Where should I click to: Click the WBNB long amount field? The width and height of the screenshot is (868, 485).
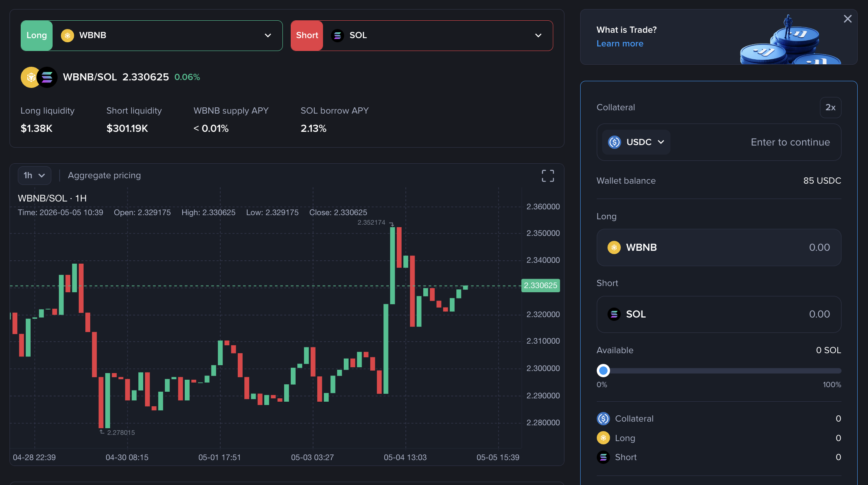tap(719, 247)
